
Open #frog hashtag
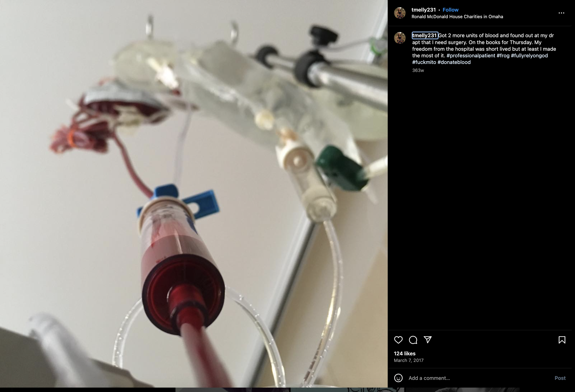[503, 55]
